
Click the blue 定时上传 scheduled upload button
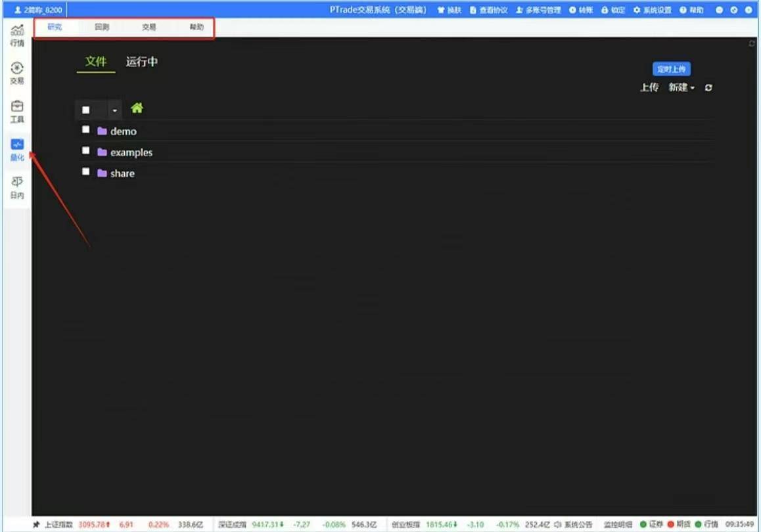pyautogui.click(x=671, y=70)
